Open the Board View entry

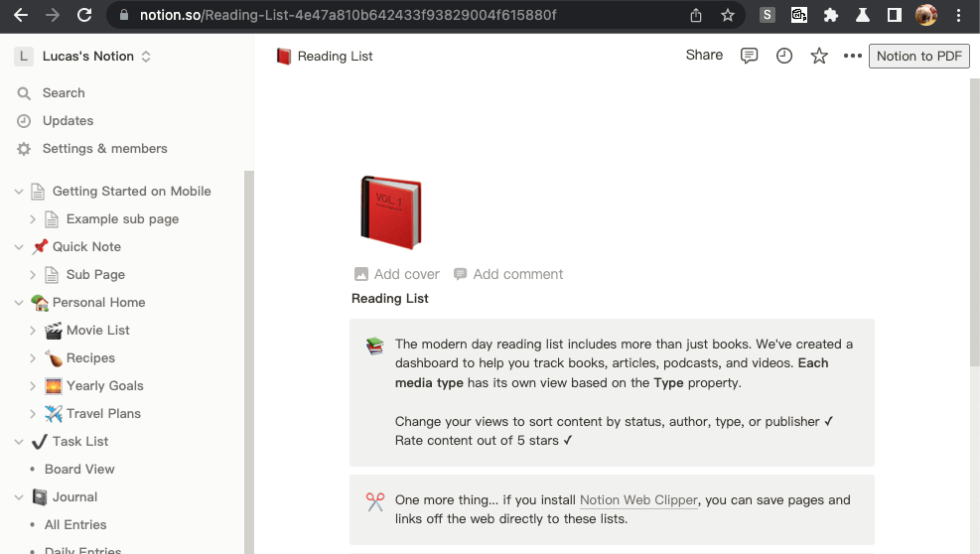[x=79, y=469]
